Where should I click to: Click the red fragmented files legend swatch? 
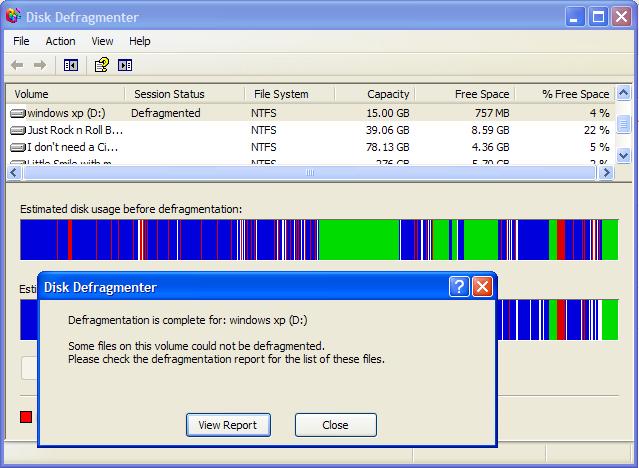click(x=26, y=417)
